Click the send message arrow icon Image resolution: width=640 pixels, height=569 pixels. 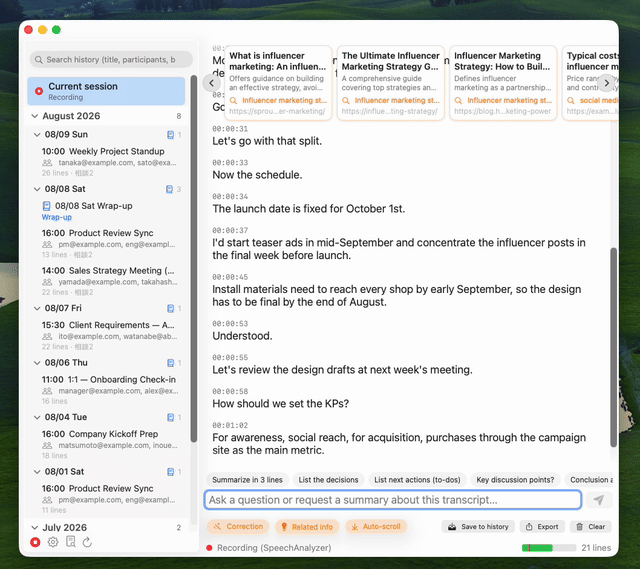599,500
